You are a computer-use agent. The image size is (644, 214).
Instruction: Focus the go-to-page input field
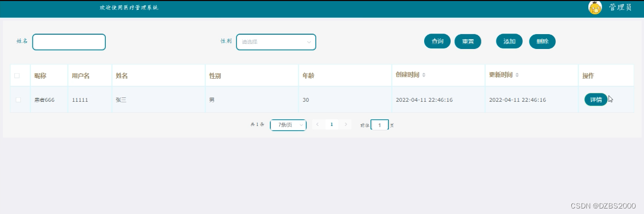(x=380, y=125)
